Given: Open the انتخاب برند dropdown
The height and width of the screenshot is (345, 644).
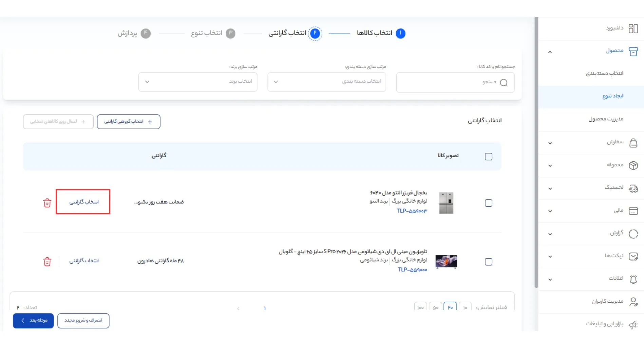Looking at the screenshot, I should click(197, 82).
